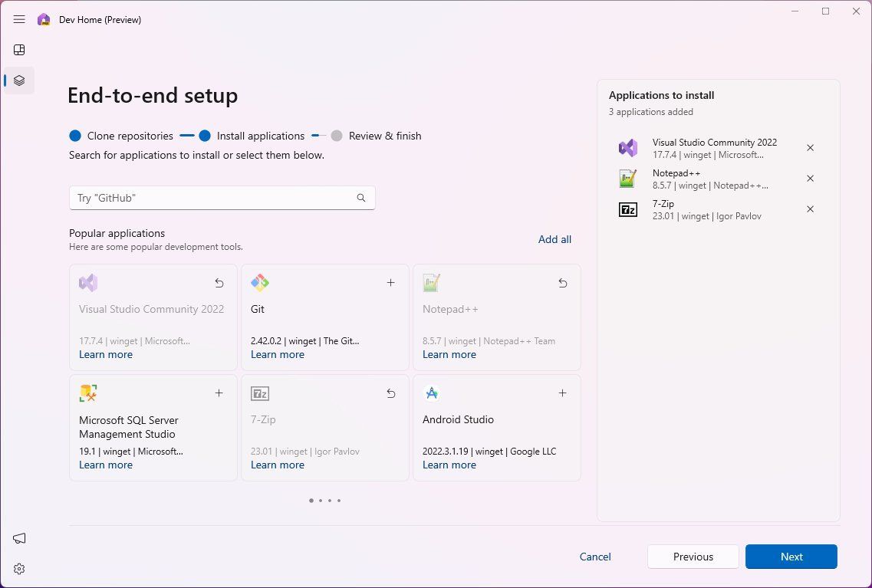Remove Notepad++ from Applications to install

[810, 178]
